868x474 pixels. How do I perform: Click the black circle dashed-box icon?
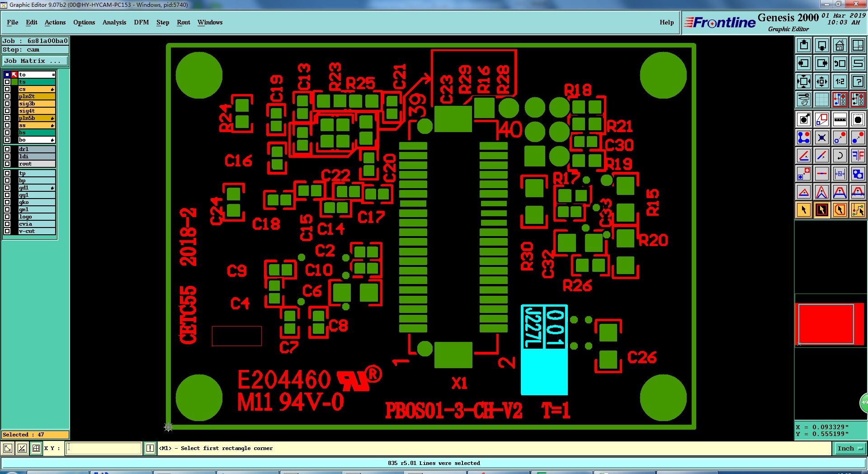coord(858,119)
